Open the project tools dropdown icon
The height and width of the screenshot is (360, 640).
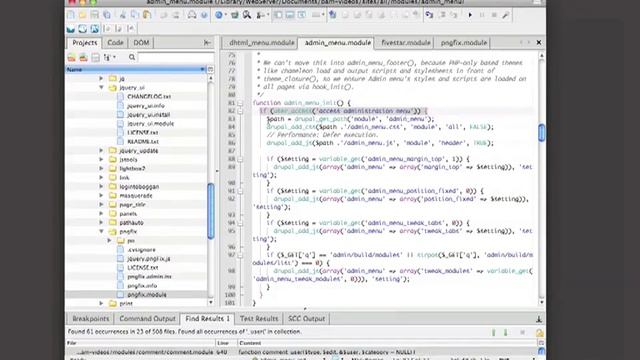[x=109, y=57]
